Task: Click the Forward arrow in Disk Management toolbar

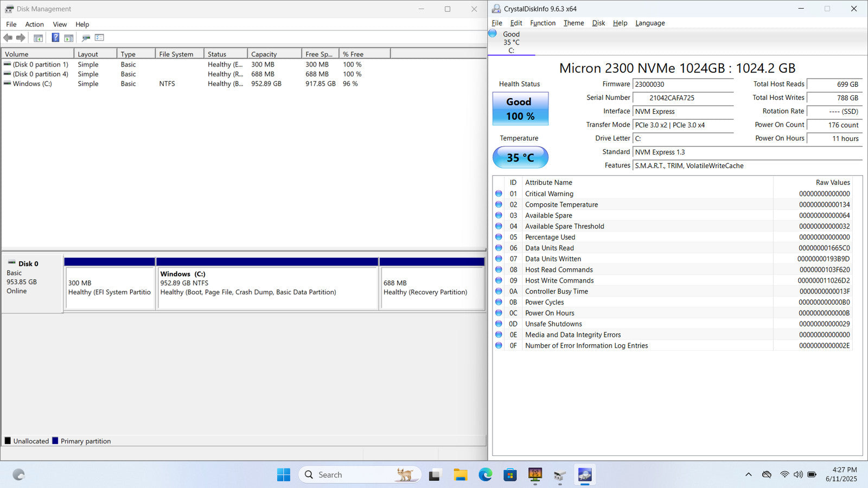Action: [21, 38]
